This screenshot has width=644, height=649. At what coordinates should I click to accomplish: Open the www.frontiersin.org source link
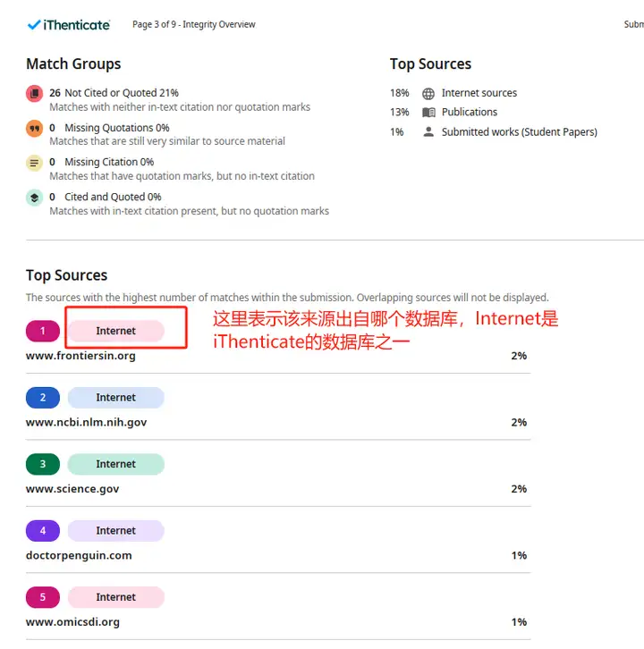coord(80,356)
